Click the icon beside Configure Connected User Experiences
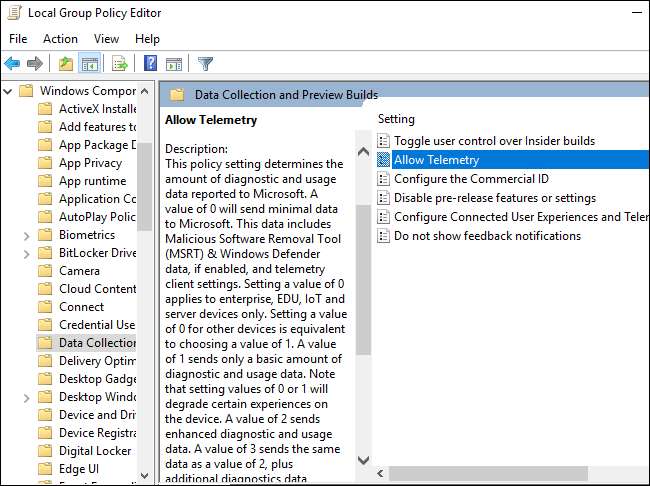The width and height of the screenshot is (650, 486). pyautogui.click(x=383, y=216)
